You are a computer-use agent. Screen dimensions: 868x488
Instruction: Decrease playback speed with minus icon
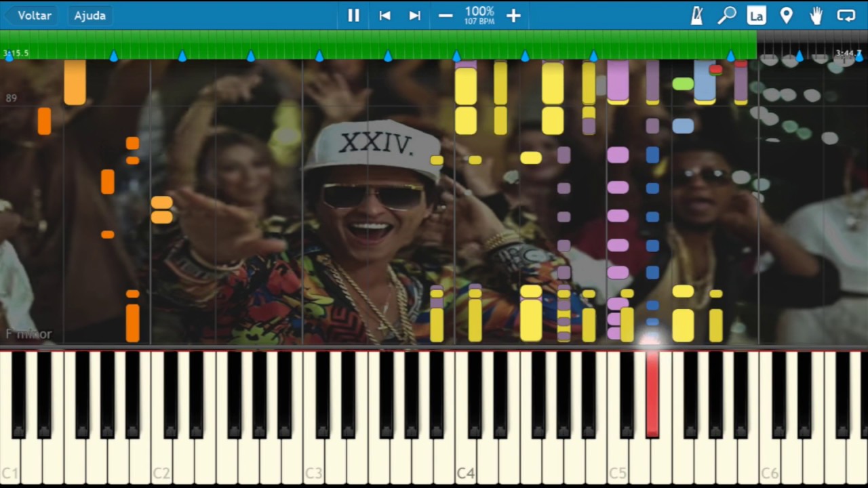pyautogui.click(x=446, y=16)
